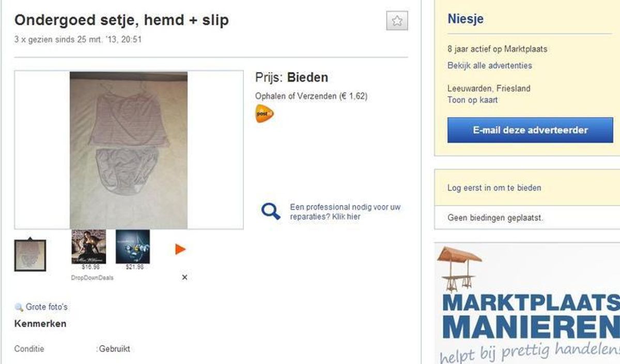This screenshot has width=620, height=364.
Task: Open Bekijk alle advertenties link
Action: point(489,66)
